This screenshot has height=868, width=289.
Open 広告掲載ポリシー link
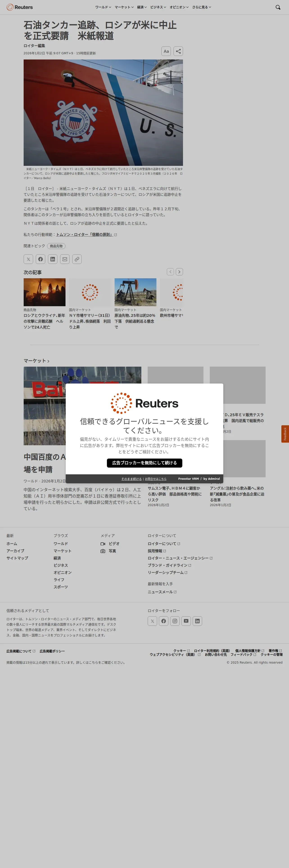click(x=52, y=651)
